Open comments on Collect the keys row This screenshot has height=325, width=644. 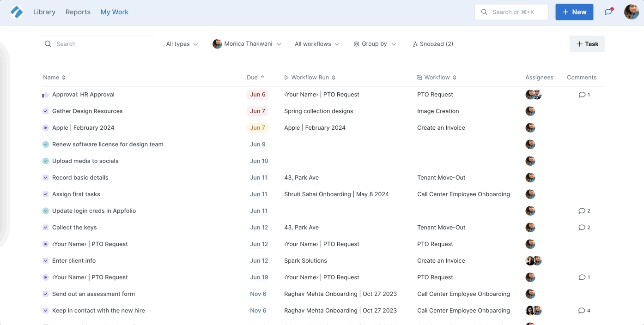tap(584, 228)
